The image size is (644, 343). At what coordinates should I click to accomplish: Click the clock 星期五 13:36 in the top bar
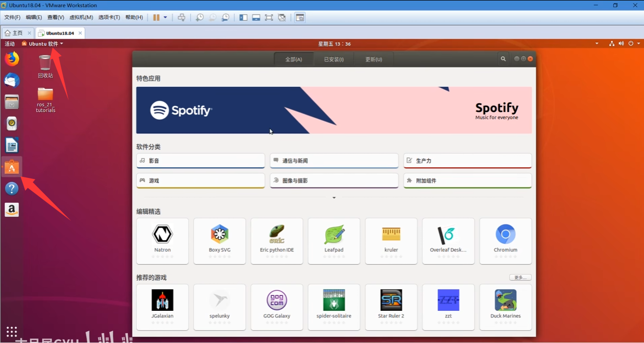point(335,44)
